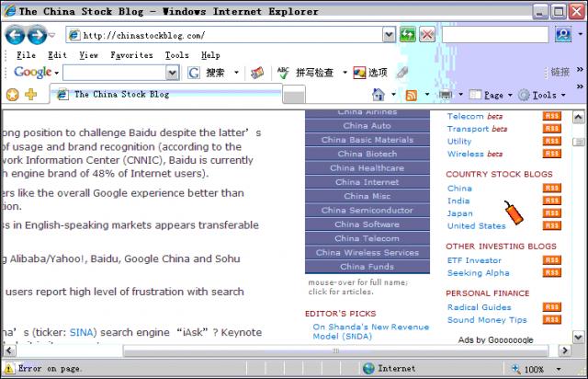Click the Error on page warning icon
Image resolution: width=588 pixels, height=379 pixels.
(x=9, y=368)
